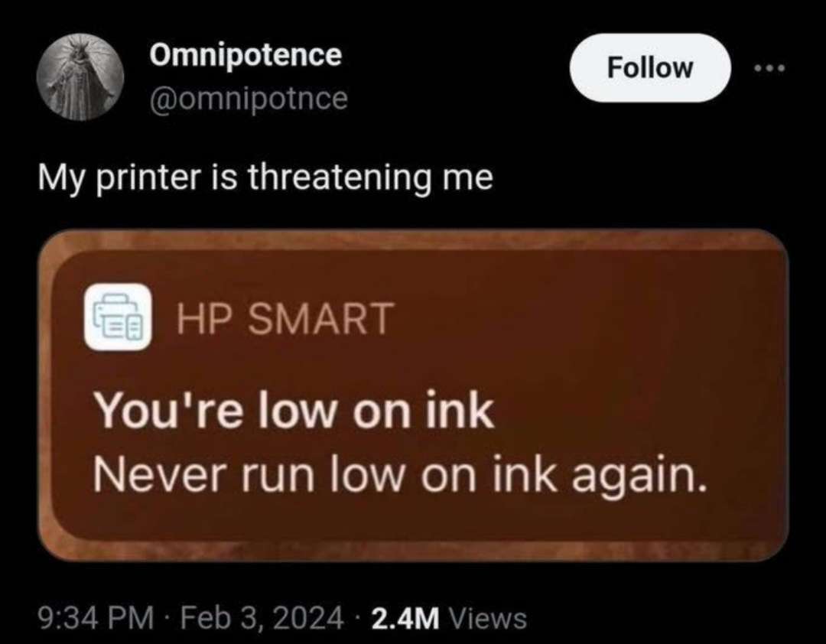
Task: Open the Omnipotence display name link
Action: click(x=246, y=55)
